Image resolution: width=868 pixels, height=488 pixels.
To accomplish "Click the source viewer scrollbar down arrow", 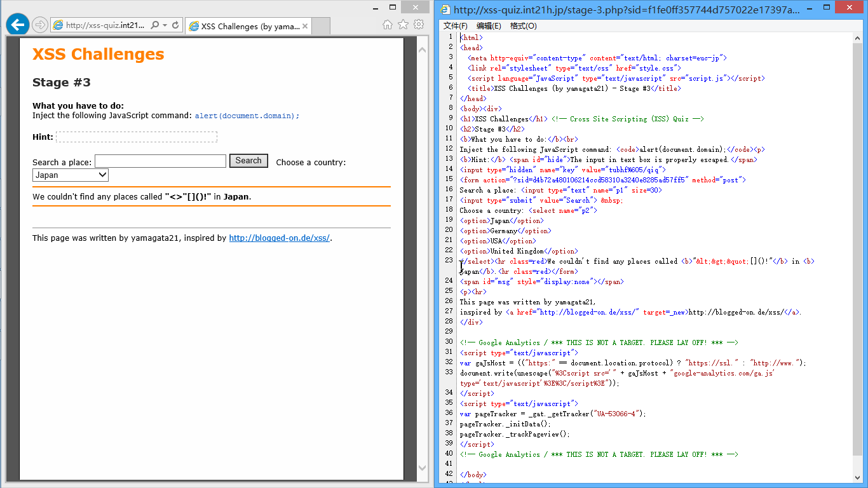I will 858,477.
